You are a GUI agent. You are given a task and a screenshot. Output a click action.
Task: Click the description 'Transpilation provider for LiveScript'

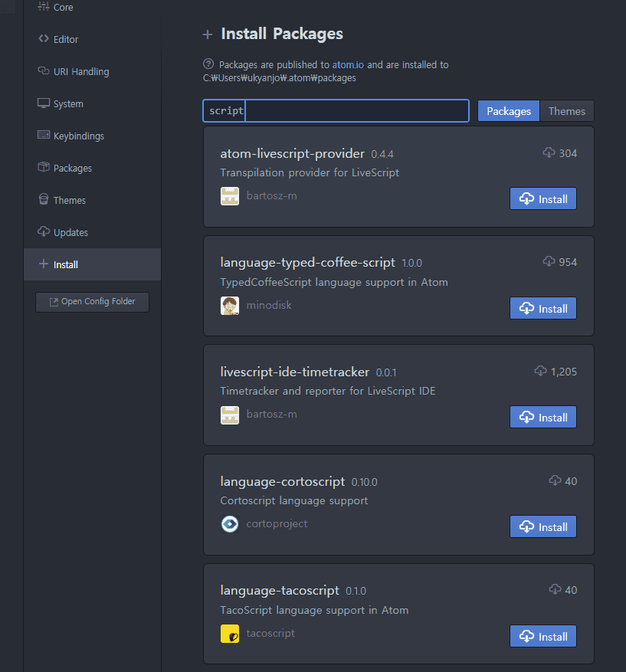click(x=310, y=172)
